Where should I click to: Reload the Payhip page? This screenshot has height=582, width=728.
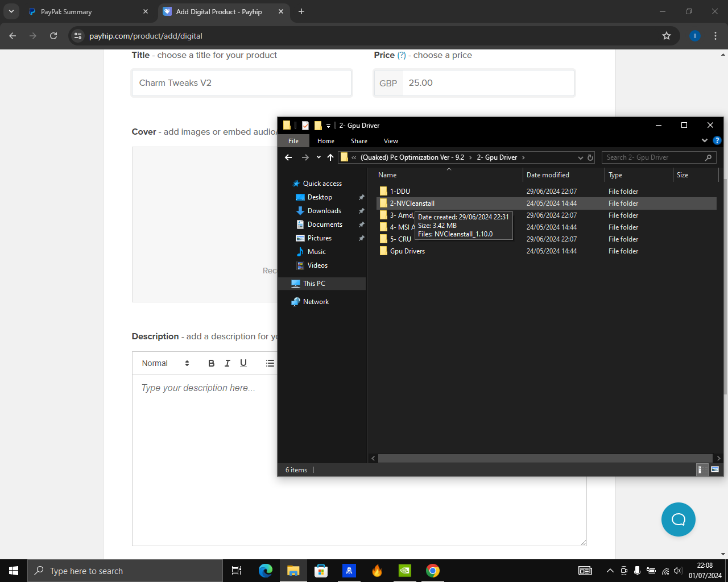53,36
